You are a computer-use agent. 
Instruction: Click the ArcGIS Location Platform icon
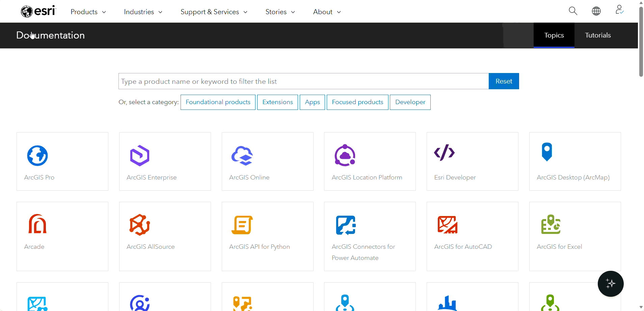coord(345,155)
